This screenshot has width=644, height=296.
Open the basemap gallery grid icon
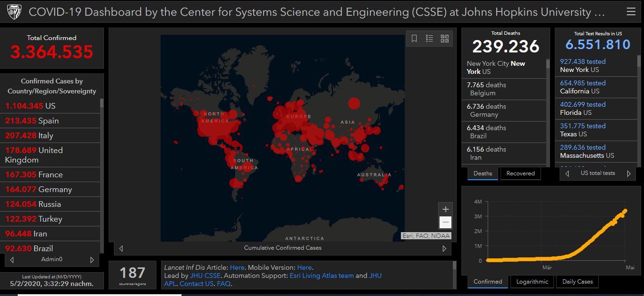pos(444,39)
